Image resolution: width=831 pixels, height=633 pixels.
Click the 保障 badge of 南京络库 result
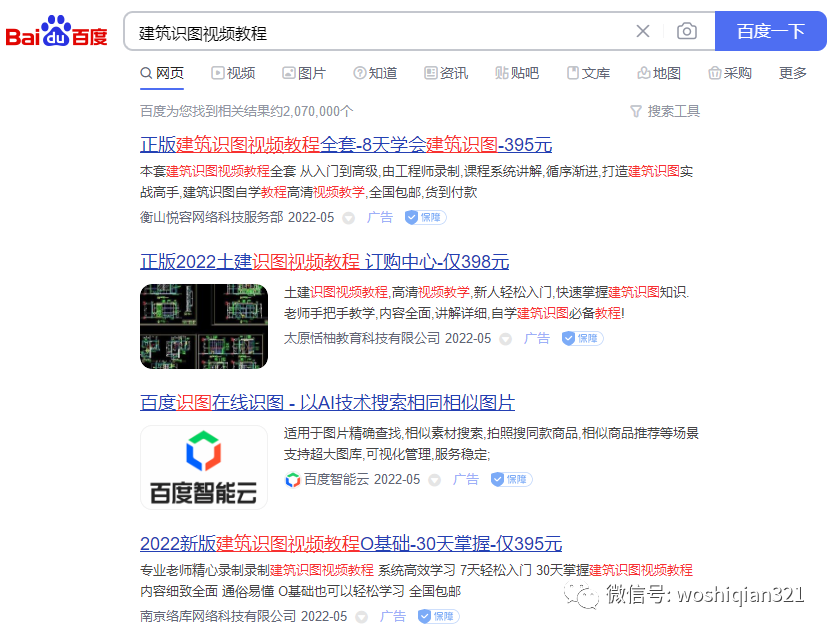pyautogui.click(x=438, y=616)
